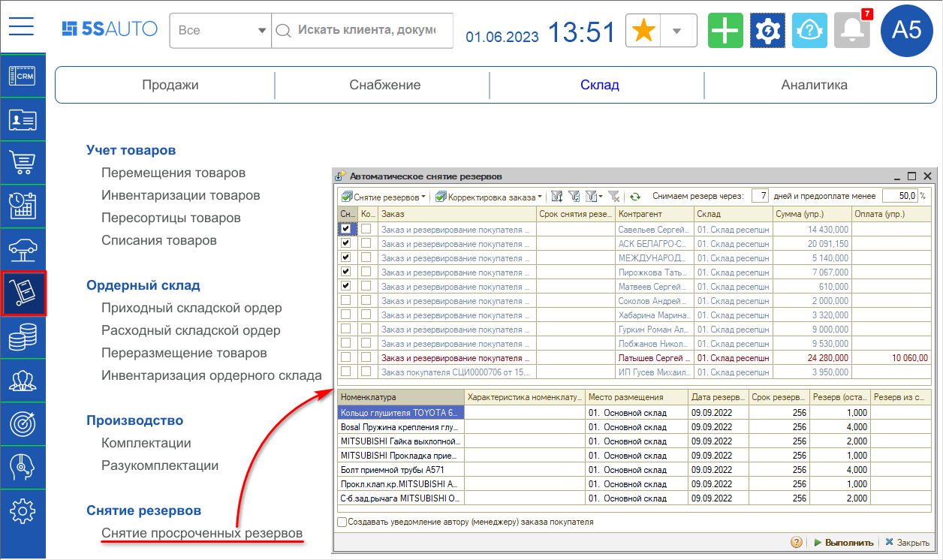943x560 pixels.
Task: Switch to the Аналитика tab
Action: click(814, 85)
